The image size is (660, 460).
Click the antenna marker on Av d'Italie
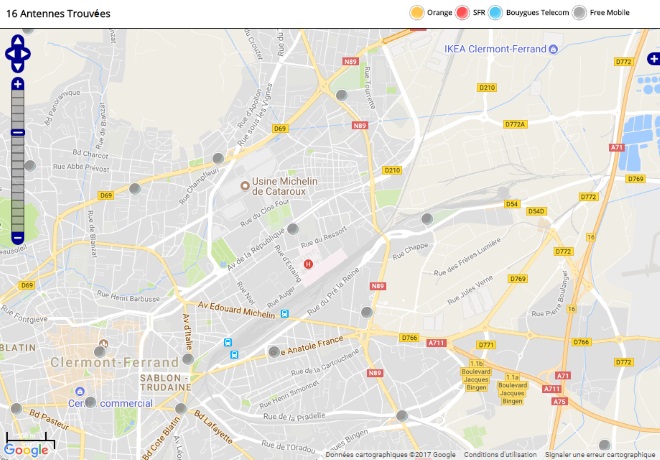click(188, 359)
